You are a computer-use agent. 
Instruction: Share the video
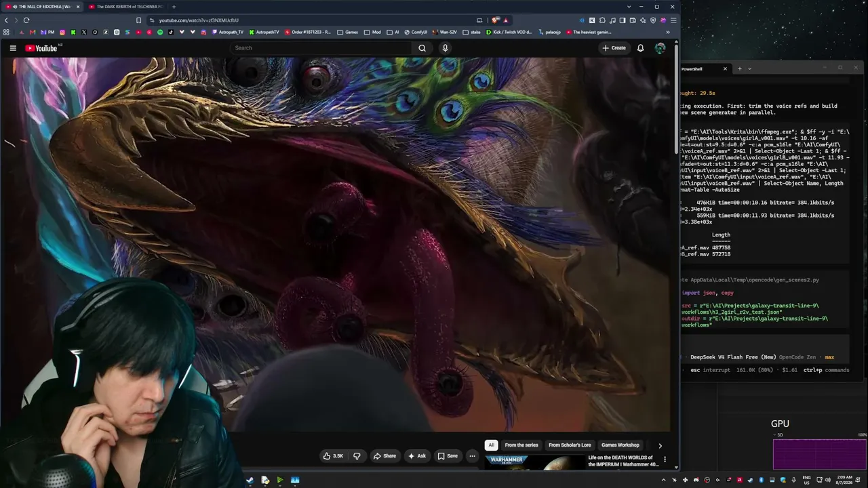tap(384, 456)
